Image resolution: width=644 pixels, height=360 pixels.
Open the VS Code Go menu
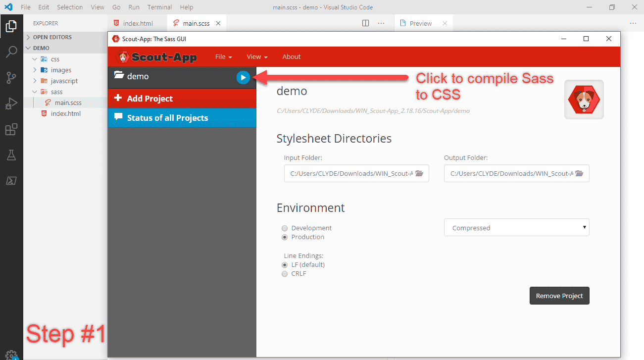click(x=116, y=7)
